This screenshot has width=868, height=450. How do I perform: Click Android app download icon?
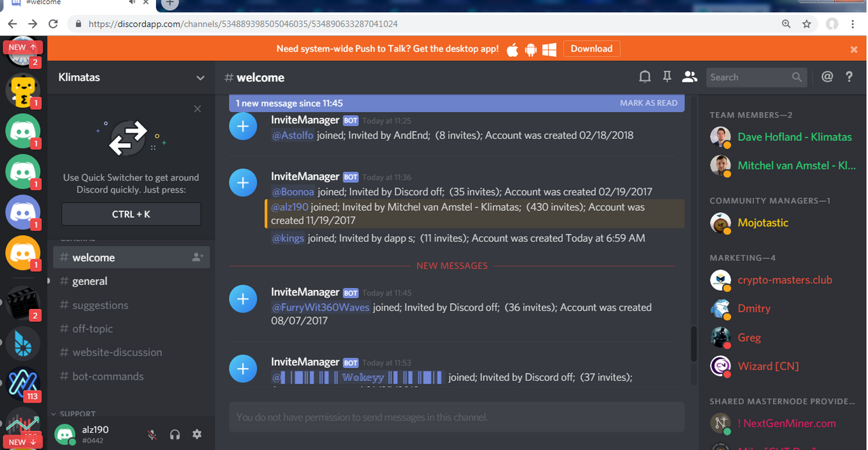pos(531,49)
